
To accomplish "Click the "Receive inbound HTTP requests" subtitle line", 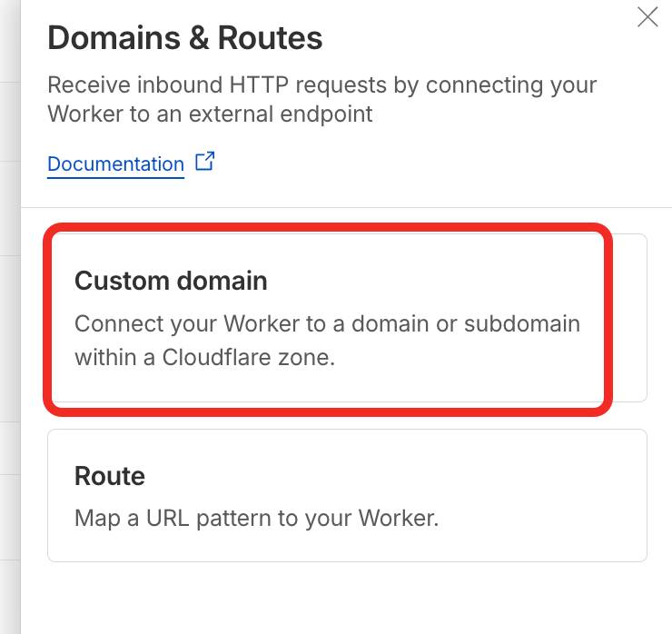I will (x=321, y=85).
